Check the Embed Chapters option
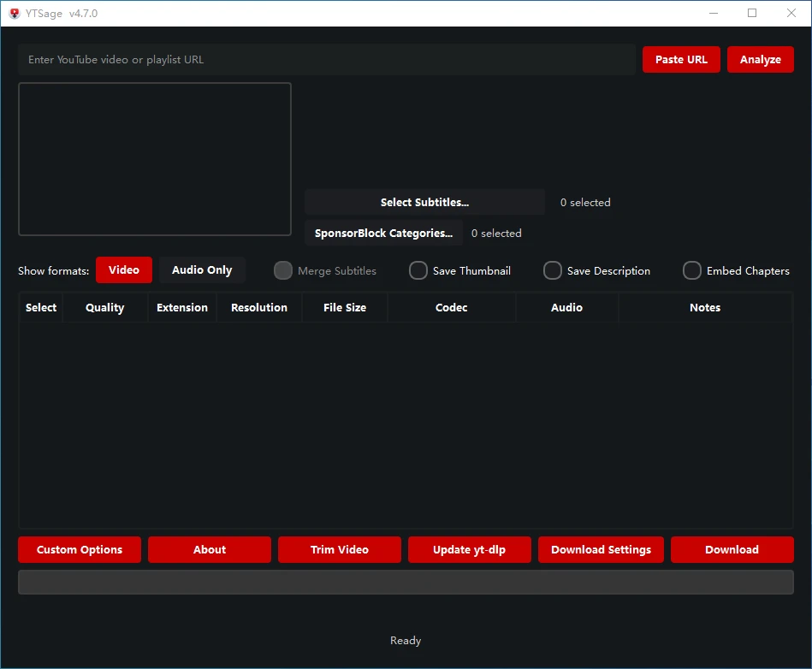 692,271
